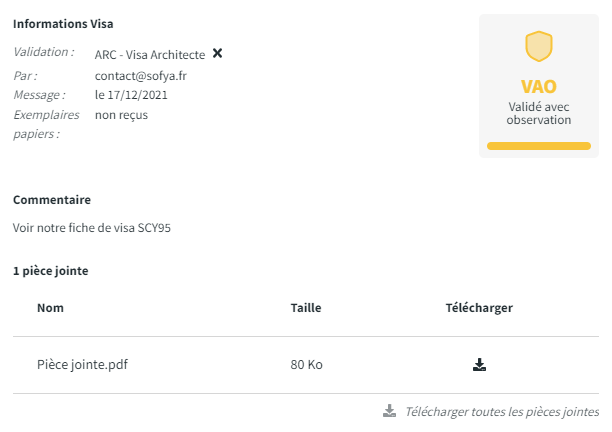Download Pièce jointe.pdf using the download icon

479,365
